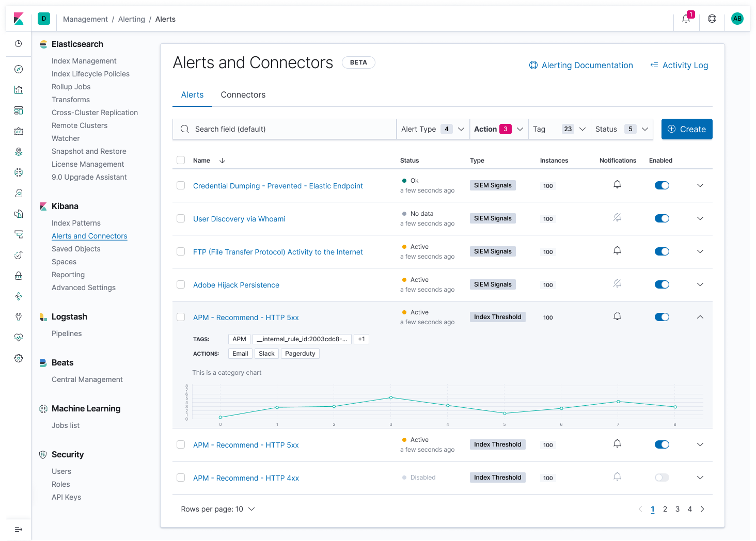Image resolution: width=756 pixels, height=541 pixels.
Task: Disable the FTP Activity alert toggle
Action: pos(662,251)
